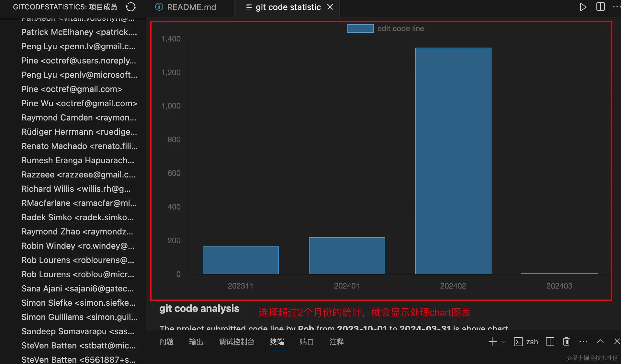Open terminal panel more actions ellipsis
The height and width of the screenshot is (364, 621).
(x=583, y=341)
